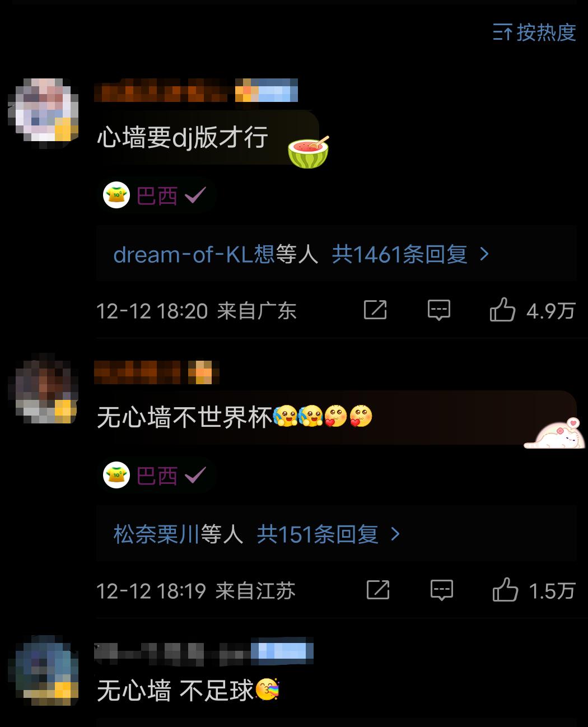Expand the 共1461条回复 replies
Screen dimensions: 588x727
[x=410, y=254]
